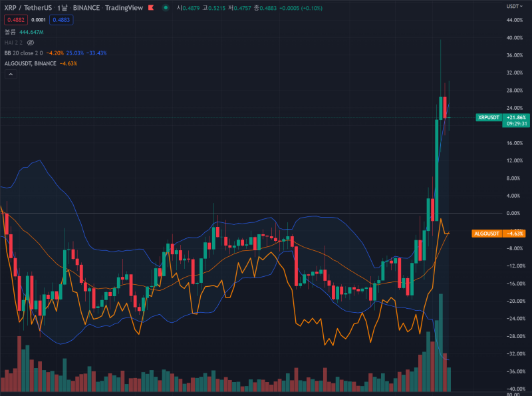Click the high price 0.5215 in header

click(217, 8)
